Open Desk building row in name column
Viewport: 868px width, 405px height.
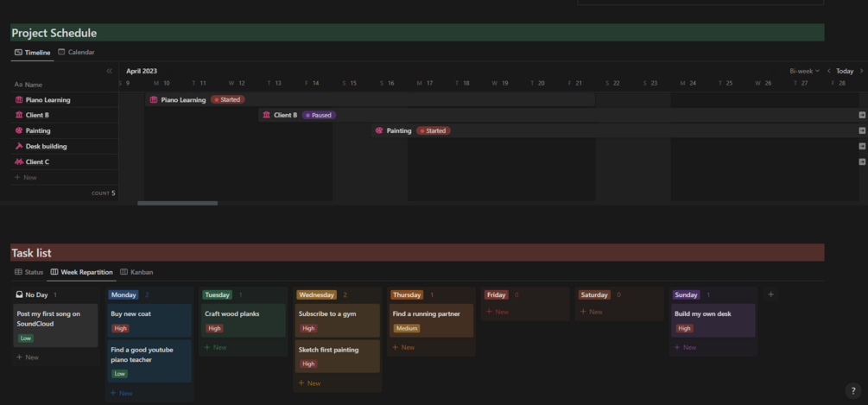point(65,146)
